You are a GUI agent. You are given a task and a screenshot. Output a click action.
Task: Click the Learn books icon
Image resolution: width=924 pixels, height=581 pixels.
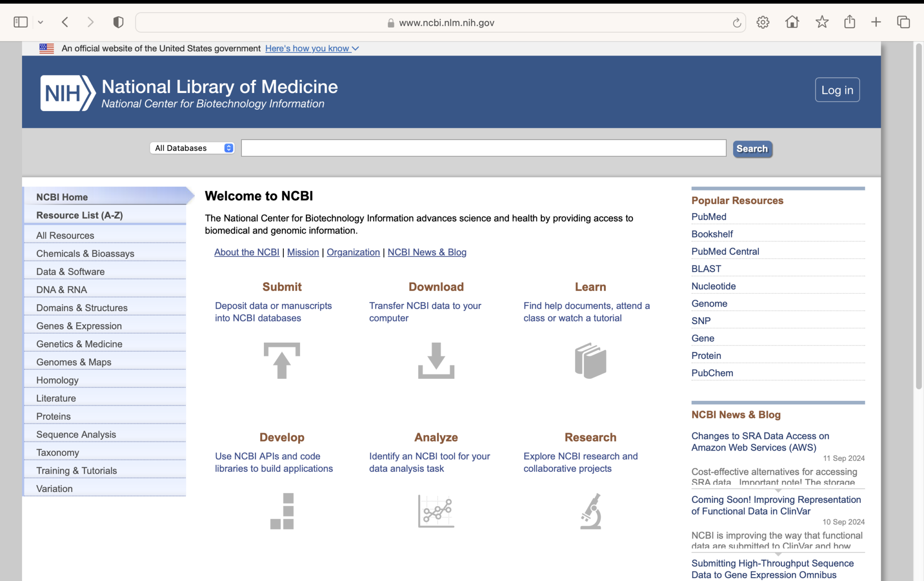tap(590, 360)
